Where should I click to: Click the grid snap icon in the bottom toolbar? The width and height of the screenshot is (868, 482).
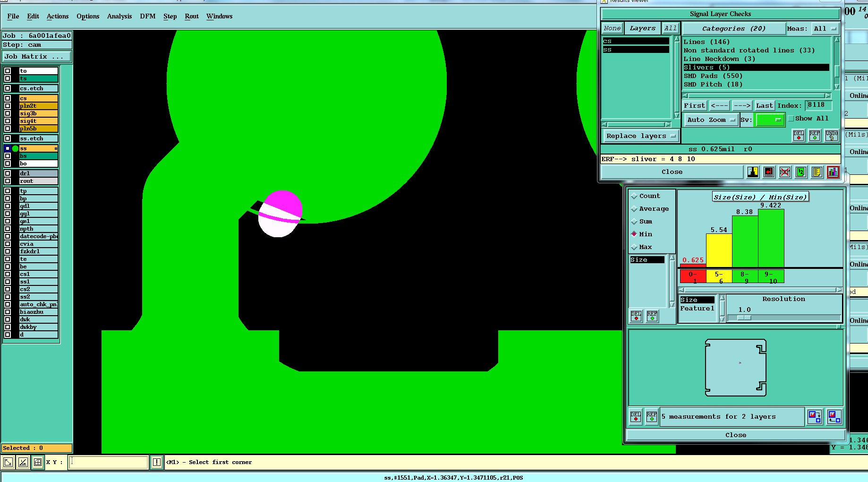[38, 462]
